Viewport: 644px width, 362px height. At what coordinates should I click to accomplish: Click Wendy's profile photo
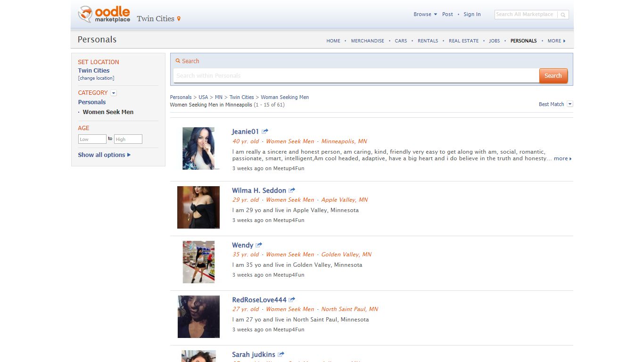coord(198,262)
